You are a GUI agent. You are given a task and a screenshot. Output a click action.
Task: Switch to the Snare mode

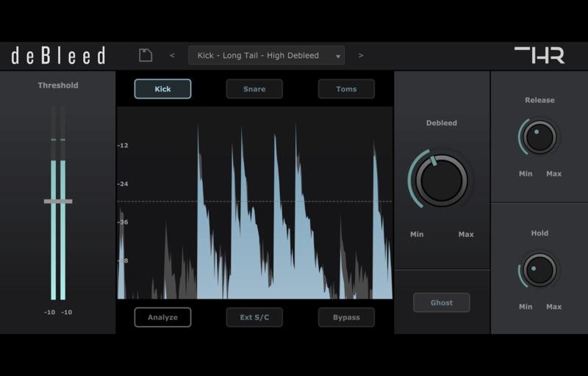coord(254,89)
